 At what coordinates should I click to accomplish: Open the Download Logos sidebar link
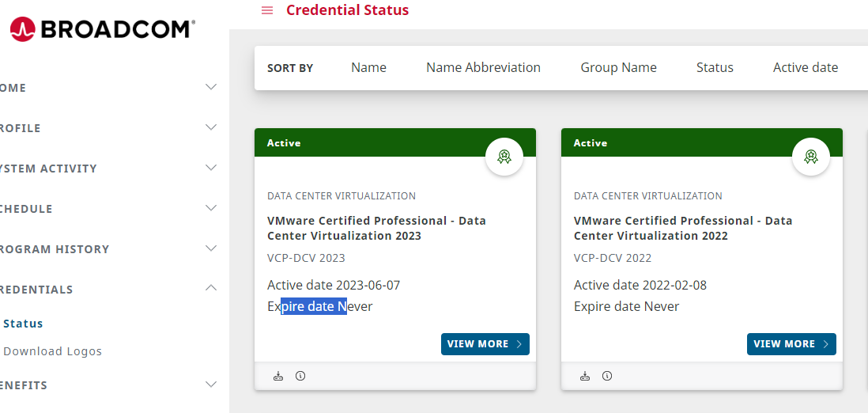[53, 351]
